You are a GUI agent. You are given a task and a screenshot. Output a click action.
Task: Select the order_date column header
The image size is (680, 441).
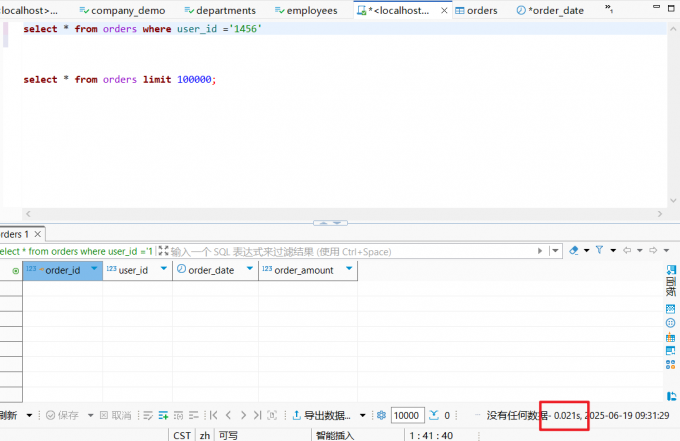(215, 270)
